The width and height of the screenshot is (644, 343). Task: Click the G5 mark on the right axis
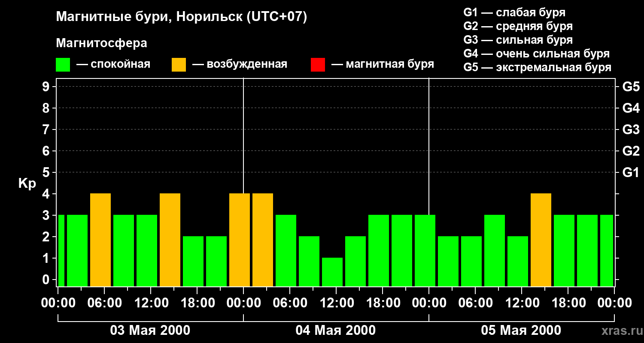[631, 87]
